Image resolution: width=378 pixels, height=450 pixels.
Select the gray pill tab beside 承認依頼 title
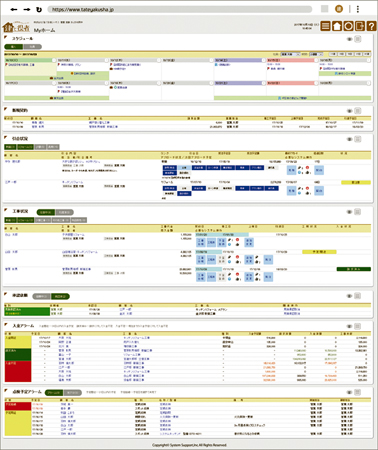[42, 296]
